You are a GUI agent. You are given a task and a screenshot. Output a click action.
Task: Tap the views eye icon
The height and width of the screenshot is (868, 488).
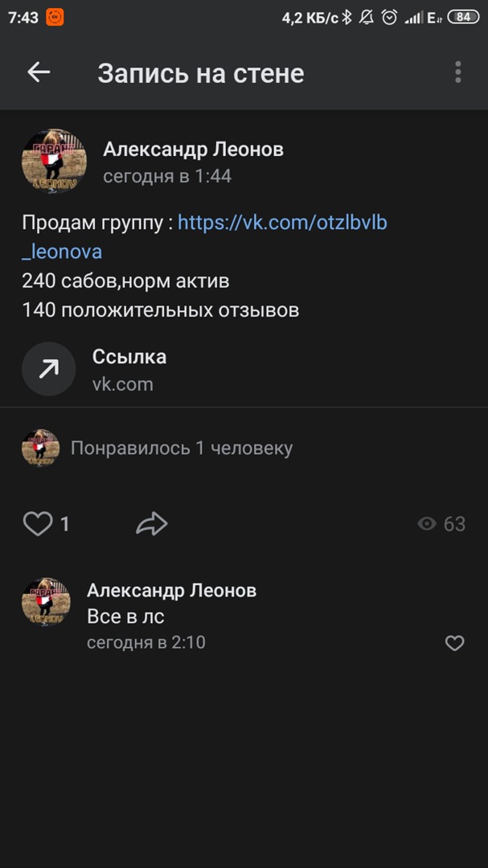click(427, 524)
